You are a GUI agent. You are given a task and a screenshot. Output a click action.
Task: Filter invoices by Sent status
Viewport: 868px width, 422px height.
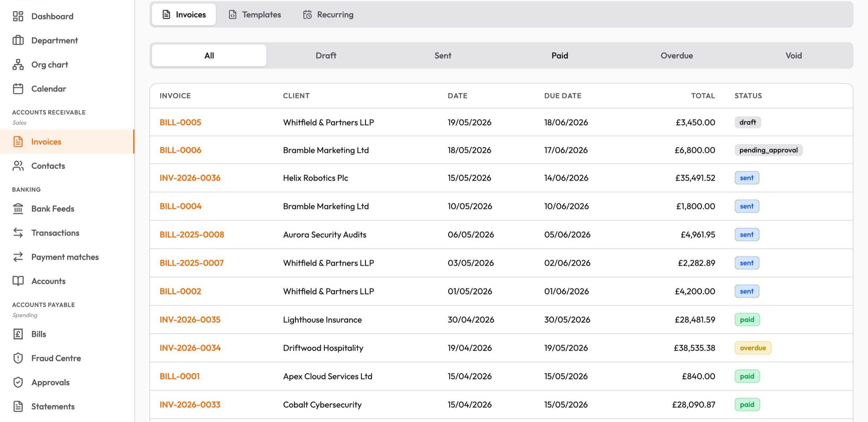(x=443, y=55)
